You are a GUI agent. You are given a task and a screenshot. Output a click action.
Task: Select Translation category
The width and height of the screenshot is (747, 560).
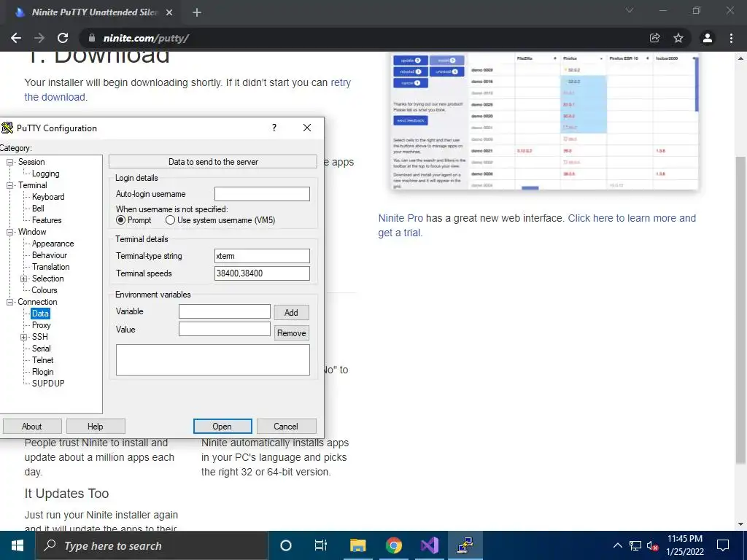click(x=51, y=267)
